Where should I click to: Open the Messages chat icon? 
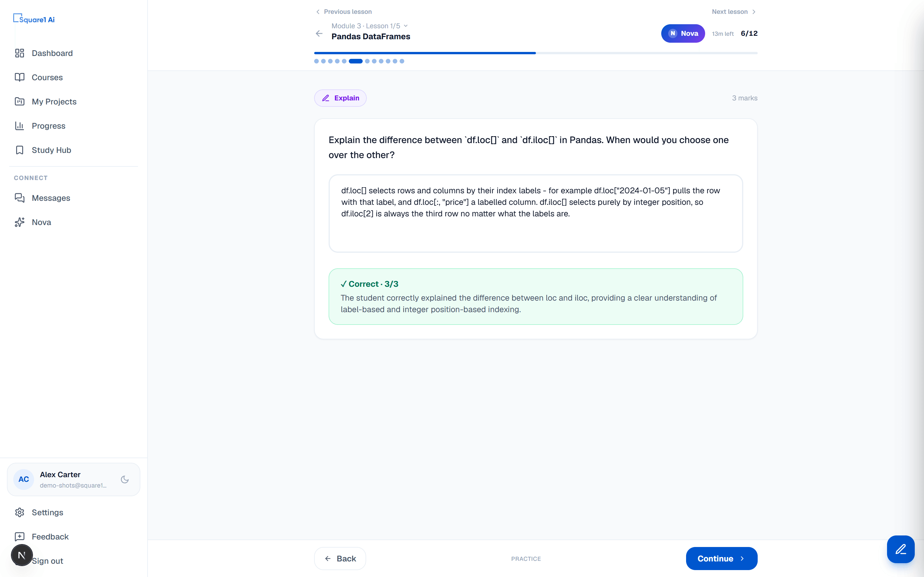(19, 198)
